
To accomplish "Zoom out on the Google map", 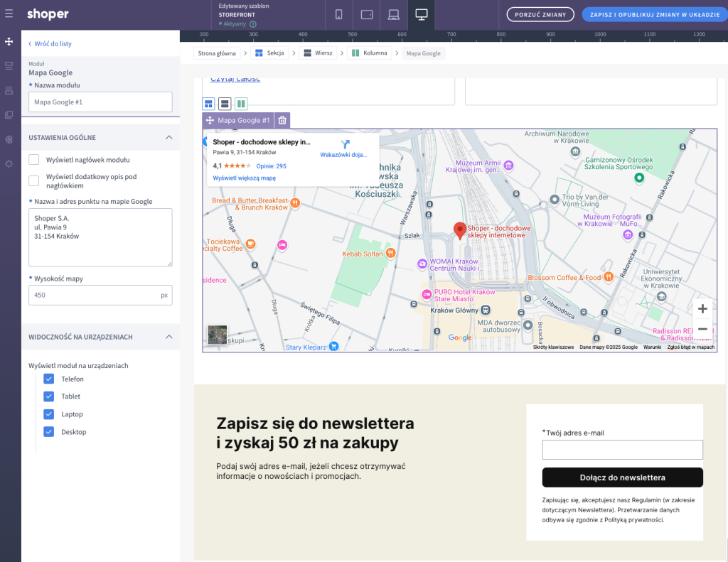I will 702,329.
